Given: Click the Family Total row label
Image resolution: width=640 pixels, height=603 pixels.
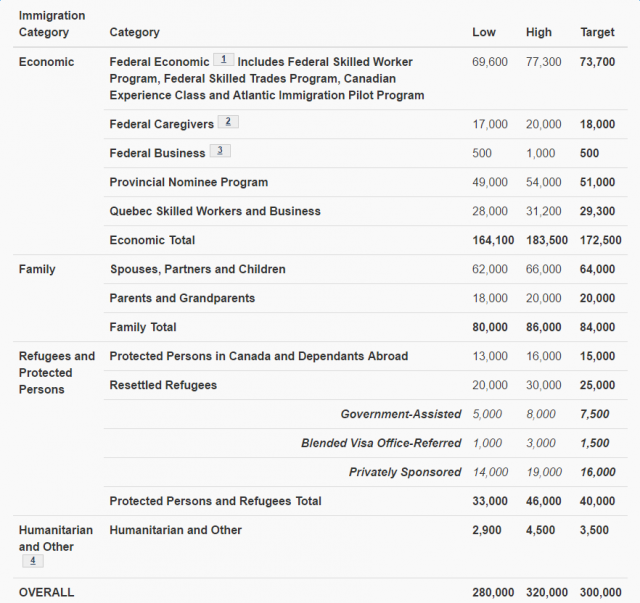Looking at the screenshot, I should [x=143, y=327].
